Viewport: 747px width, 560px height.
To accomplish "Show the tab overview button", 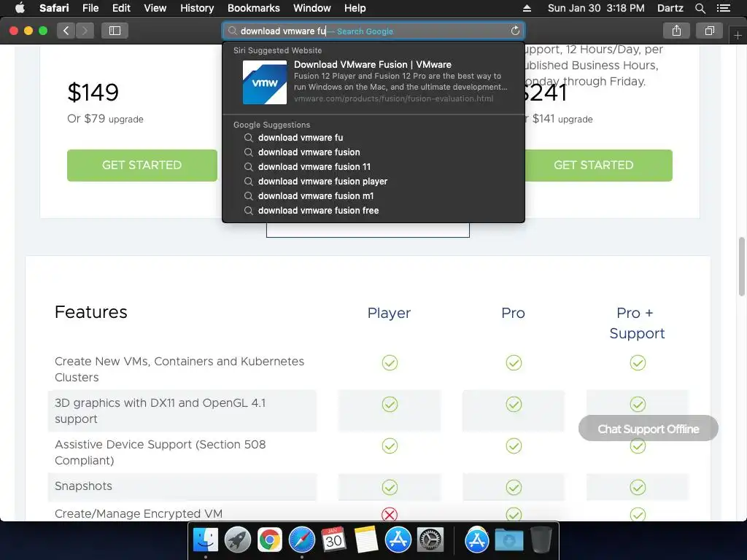I will (x=709, y=31).
